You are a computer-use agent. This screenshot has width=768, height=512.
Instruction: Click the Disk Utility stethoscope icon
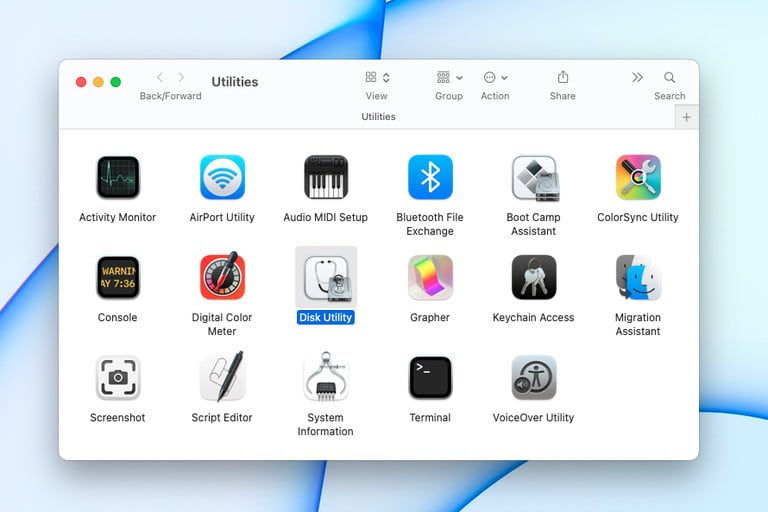click(x=327, y=278)
